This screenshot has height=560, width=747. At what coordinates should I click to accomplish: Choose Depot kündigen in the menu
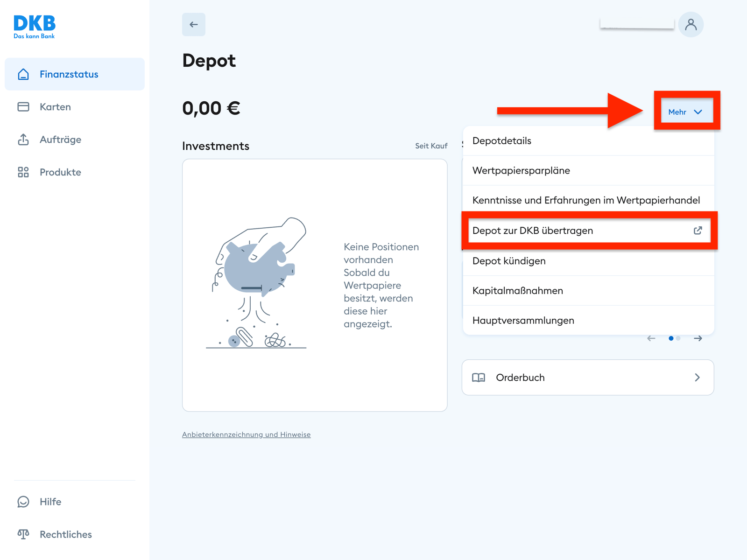tap(508, 260)
